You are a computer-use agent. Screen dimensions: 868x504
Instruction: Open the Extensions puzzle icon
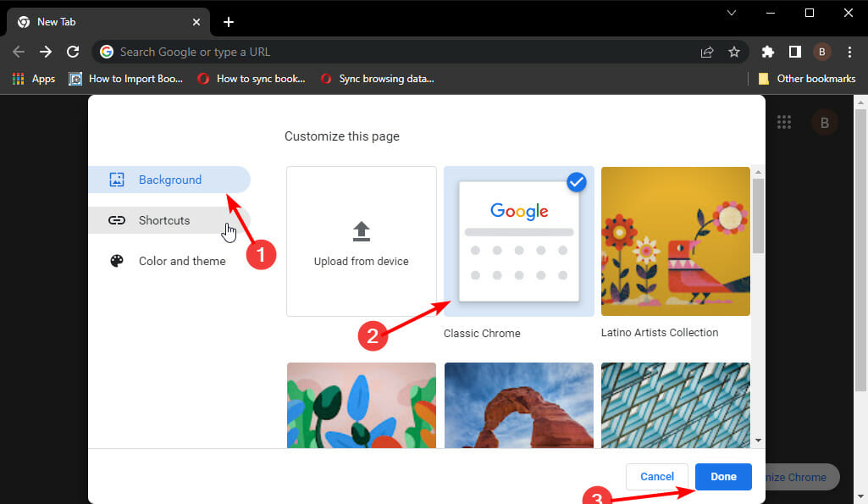(767, 52)
